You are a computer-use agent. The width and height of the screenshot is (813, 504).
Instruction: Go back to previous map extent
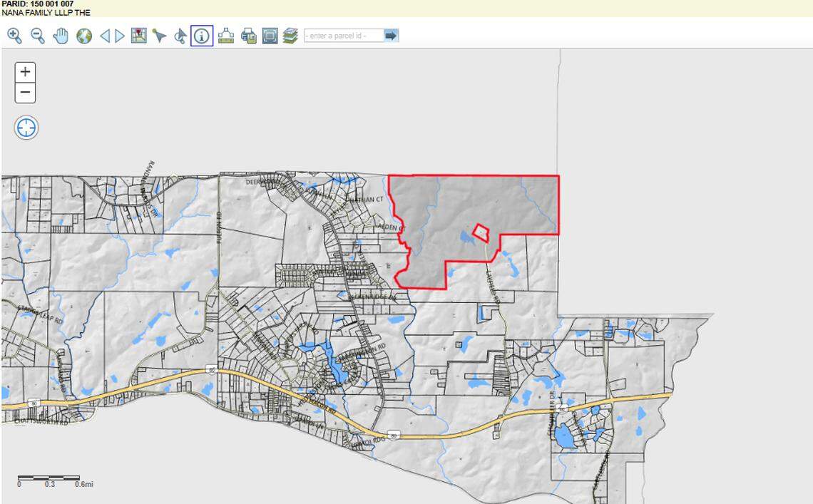[104, 35]
